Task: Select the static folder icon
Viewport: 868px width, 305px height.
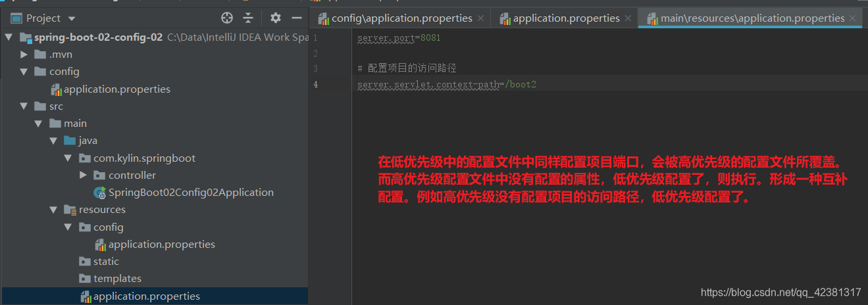Action: click(84, 261)
